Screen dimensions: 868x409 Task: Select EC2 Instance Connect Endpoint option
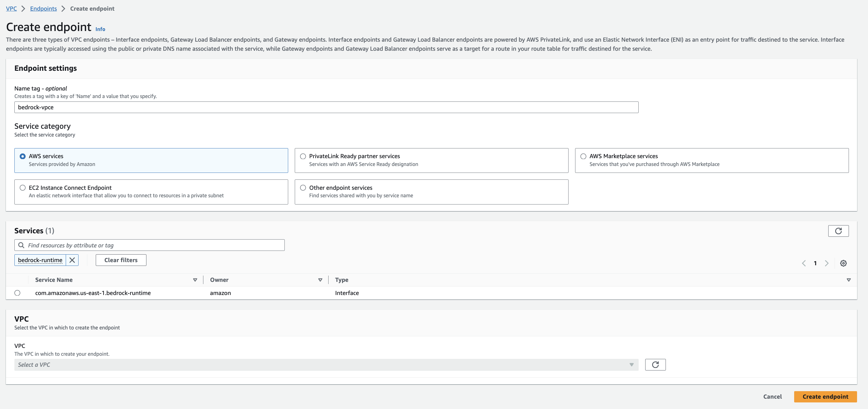(x=23, y=188)
